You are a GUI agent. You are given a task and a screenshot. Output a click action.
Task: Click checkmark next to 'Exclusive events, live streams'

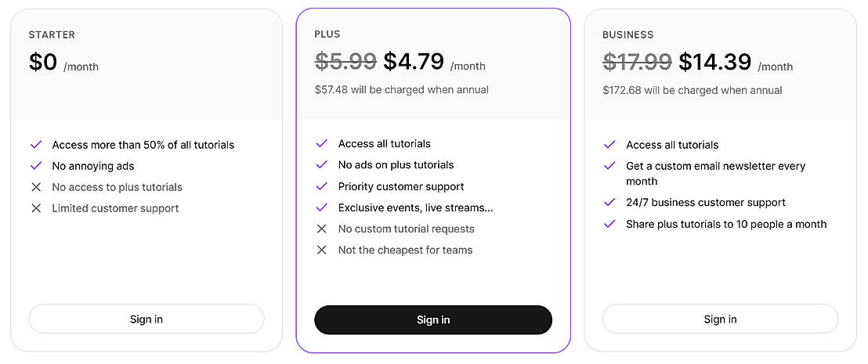click(x=321, y=207)
